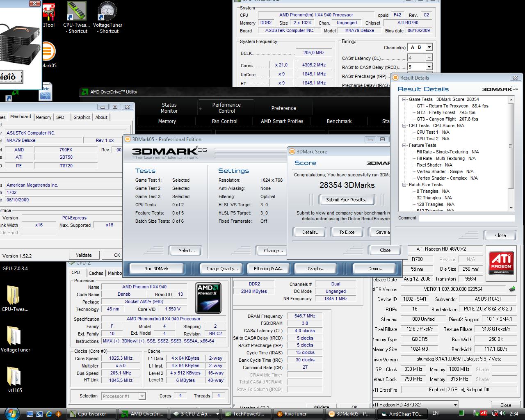Click scroll down arrow in Result Details tree

[511, 208]
